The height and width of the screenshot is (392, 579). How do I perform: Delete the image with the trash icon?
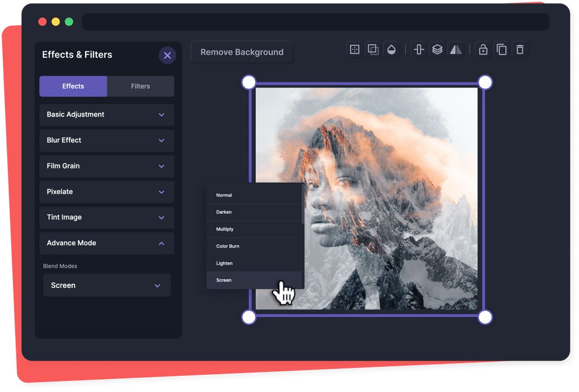[520, 49]
